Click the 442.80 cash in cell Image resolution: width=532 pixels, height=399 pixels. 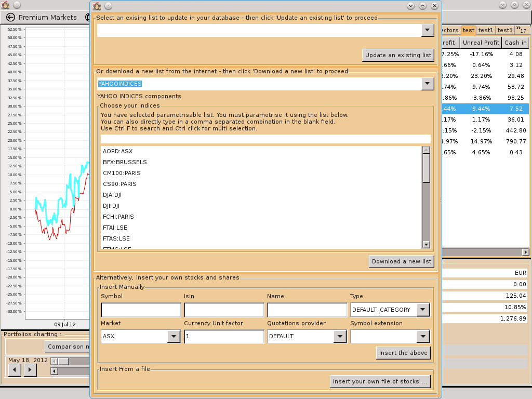tap(515, 130)
